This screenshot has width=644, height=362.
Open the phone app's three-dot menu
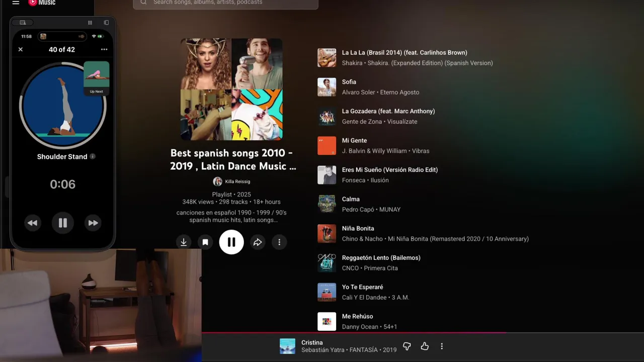point(104,49)
